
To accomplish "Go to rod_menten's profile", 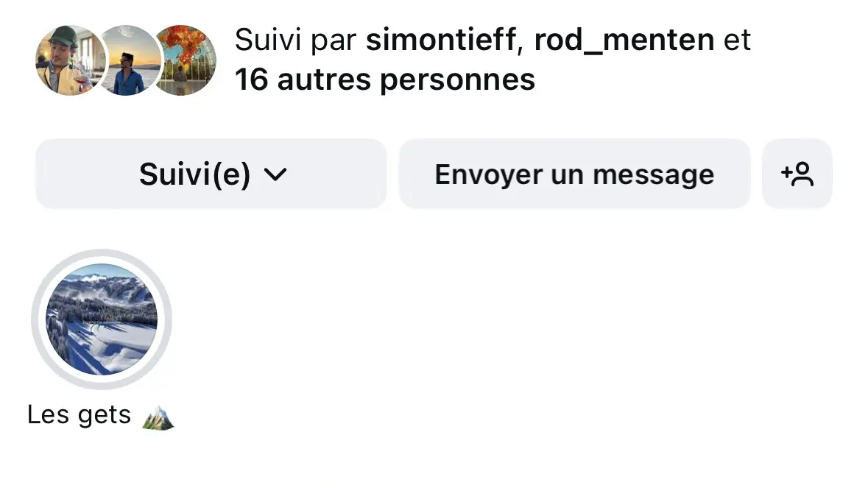I will click(x=624, y=40).
